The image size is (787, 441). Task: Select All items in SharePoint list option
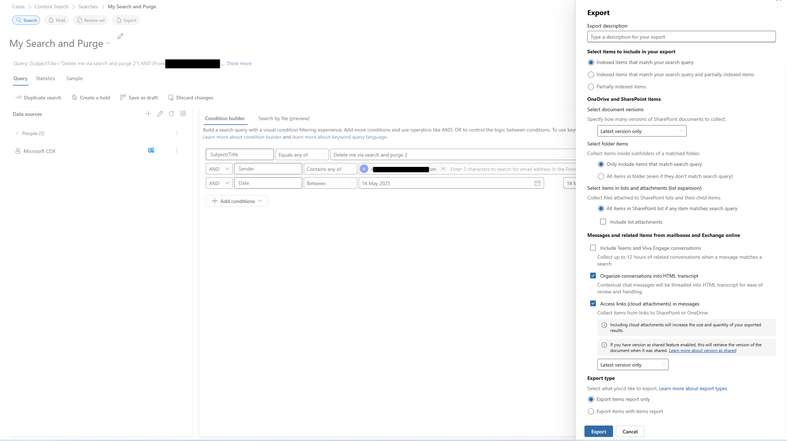(x=601, y=209)
